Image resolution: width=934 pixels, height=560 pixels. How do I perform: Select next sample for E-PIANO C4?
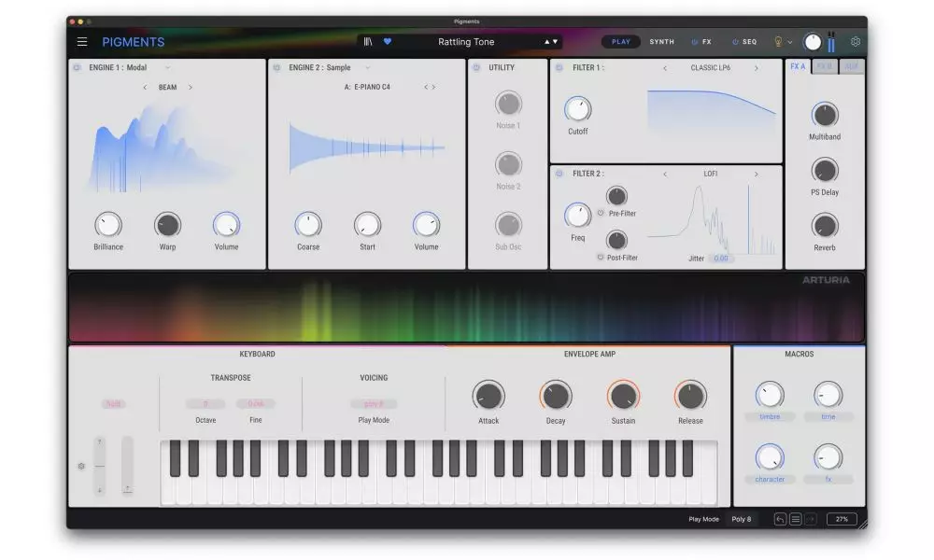433,87
